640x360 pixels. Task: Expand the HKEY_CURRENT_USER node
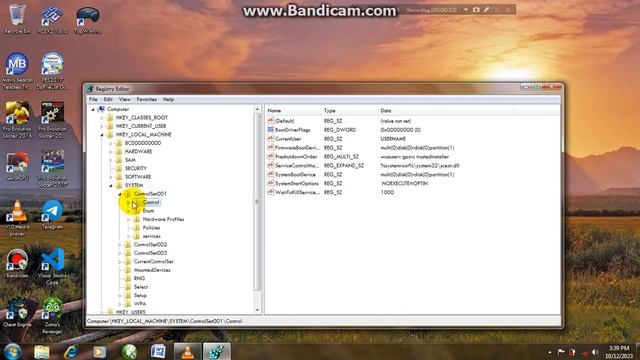tap(102, 126)
